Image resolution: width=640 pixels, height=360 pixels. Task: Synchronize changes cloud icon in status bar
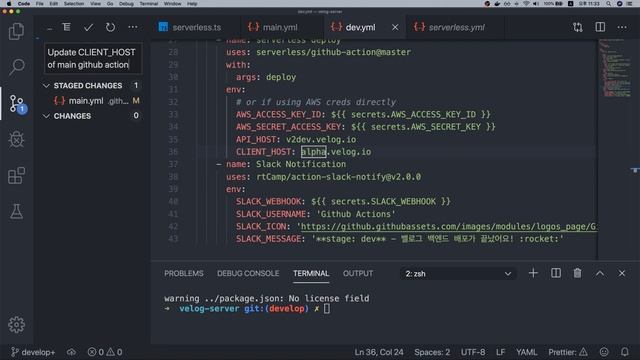click(x=71, y=352)
